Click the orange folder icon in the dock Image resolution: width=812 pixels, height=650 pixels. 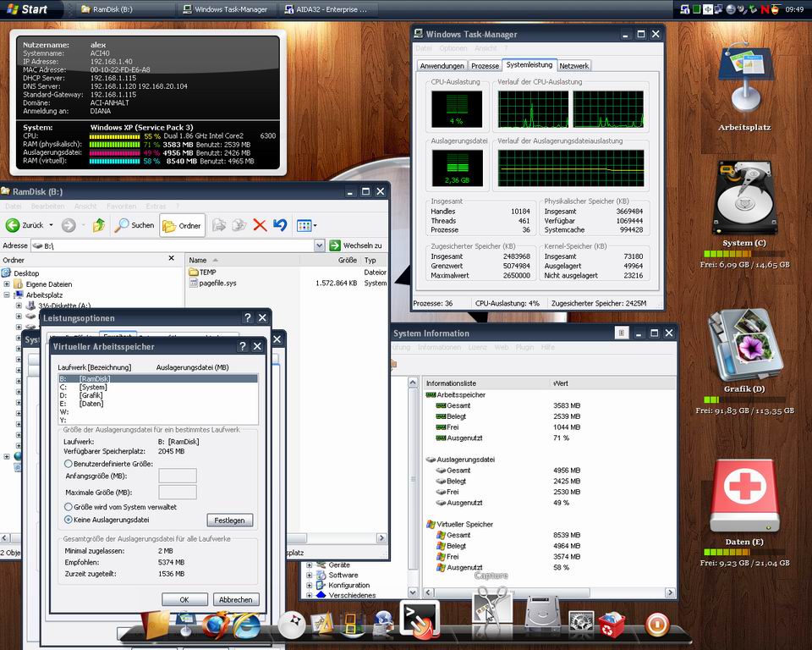point(156,624)
